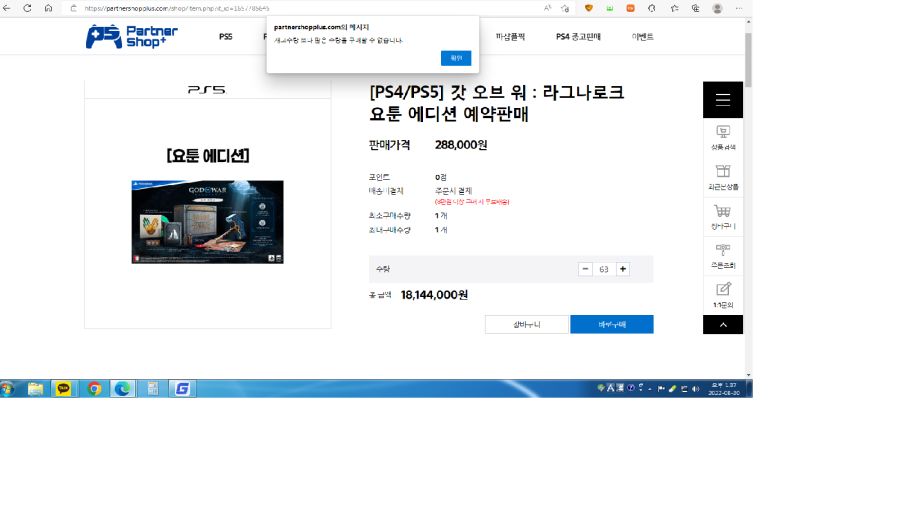Open product search icon in side panel
This screenshot has width=900, height=506.
point(723,138)
